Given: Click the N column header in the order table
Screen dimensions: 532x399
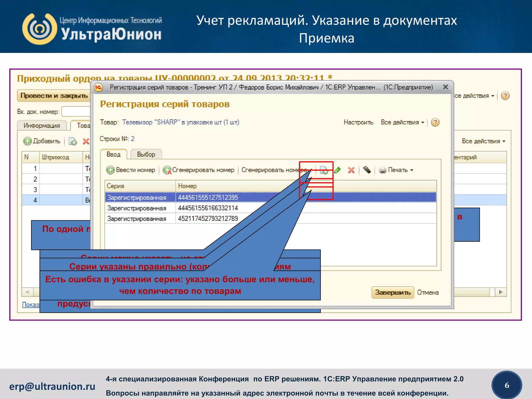Looking at the screenshot, I should click(x=31, y=157).
